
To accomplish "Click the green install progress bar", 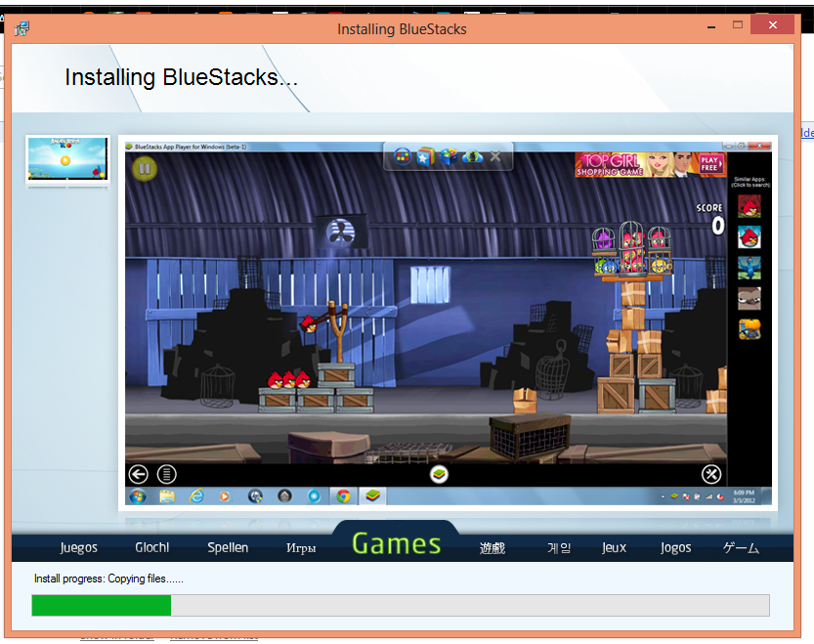I will pos(102,606).
